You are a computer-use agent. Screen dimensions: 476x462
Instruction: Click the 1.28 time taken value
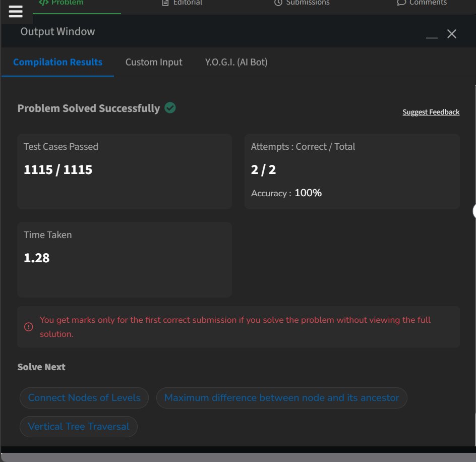[37, 258]
